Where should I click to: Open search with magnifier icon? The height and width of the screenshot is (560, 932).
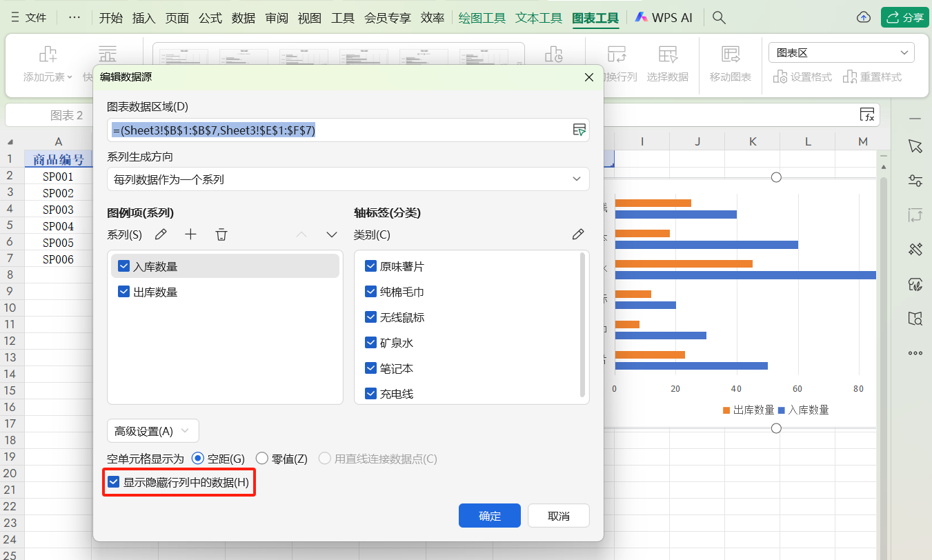719,18
